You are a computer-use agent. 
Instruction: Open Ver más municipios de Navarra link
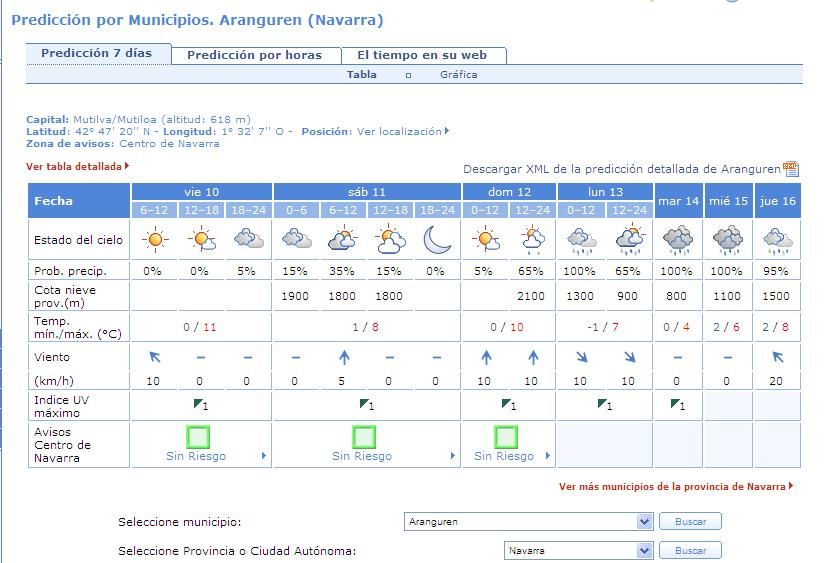(676, 487)
